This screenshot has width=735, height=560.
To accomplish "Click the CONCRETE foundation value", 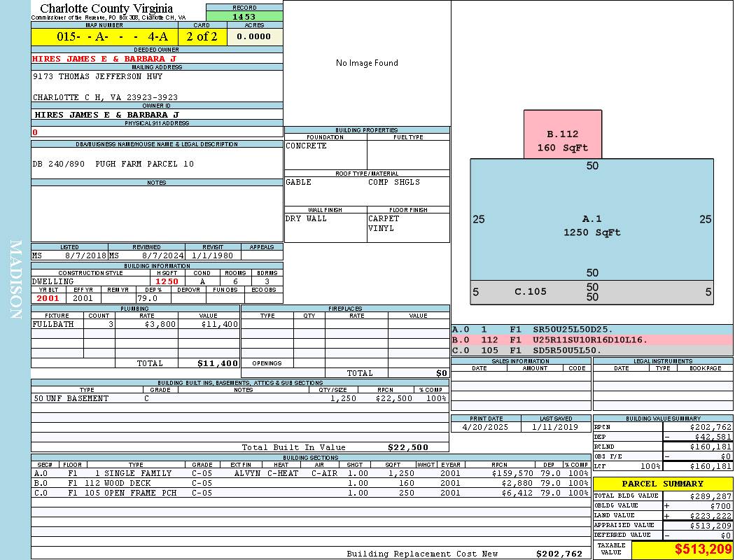I will (x=306, y=146).
